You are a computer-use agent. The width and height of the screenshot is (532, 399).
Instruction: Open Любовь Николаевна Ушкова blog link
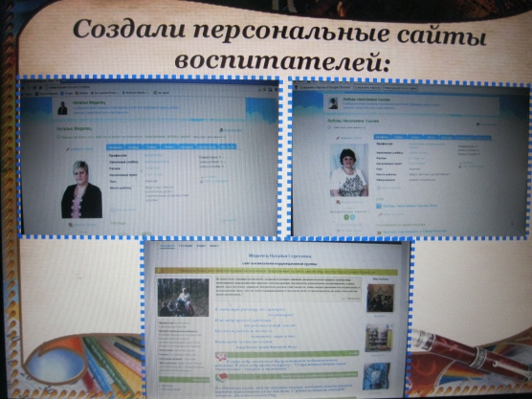(x=410, y=206)
